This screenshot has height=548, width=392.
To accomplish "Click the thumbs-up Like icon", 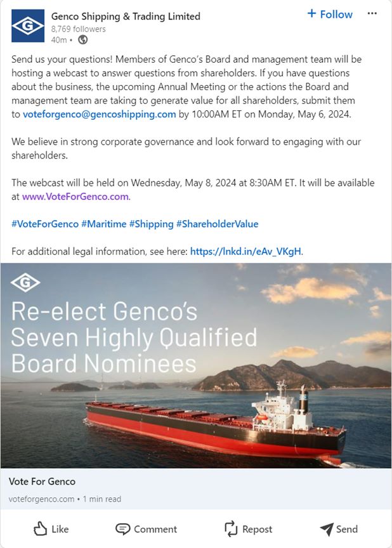I will pos(41,528).
